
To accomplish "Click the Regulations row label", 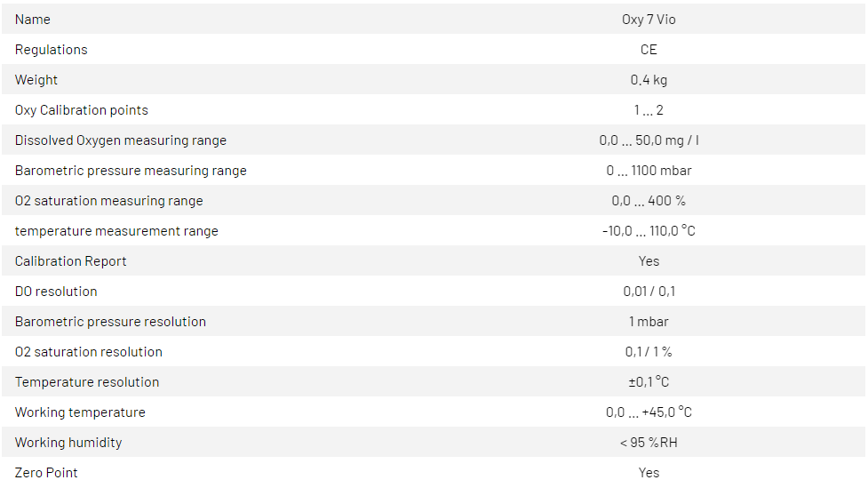I will click(x=52, y=50).
